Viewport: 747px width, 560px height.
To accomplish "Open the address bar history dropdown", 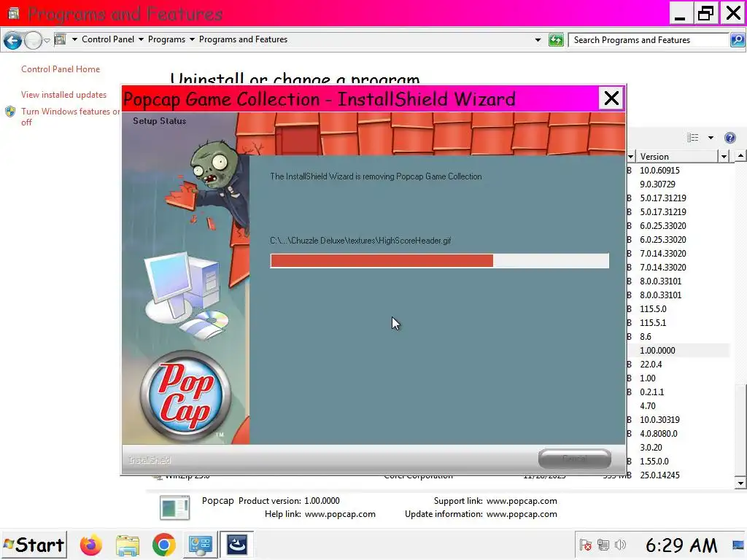I will (x=538, y=40).
